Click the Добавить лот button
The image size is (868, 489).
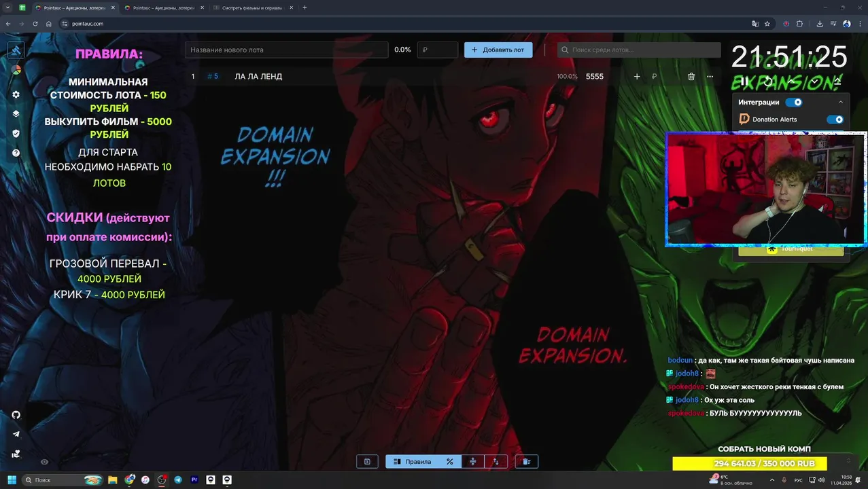click(x=498, y=50)
